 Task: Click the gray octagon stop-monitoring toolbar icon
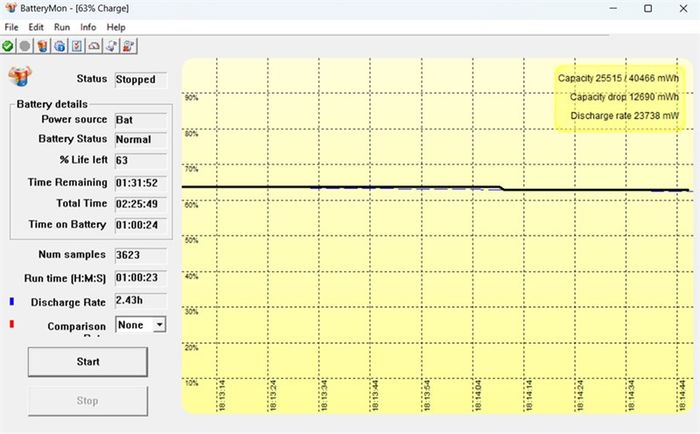pos(25,46)
